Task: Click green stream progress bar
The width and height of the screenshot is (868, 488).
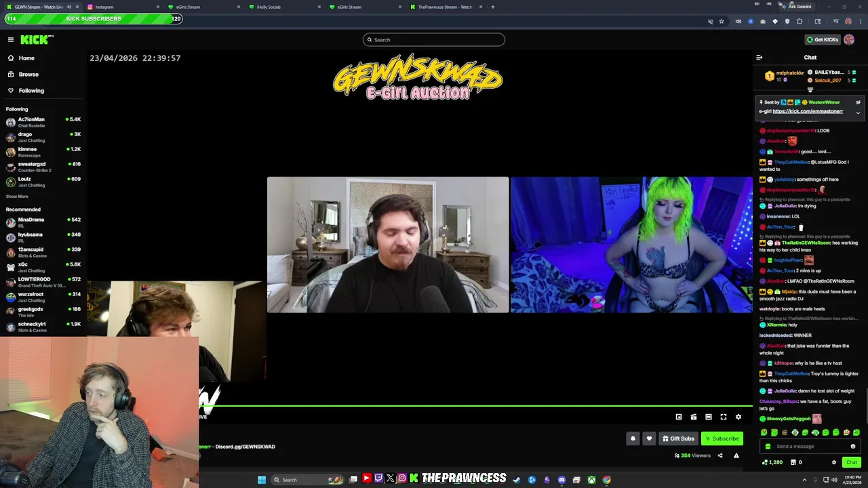Action: click(x=475, y=407)
